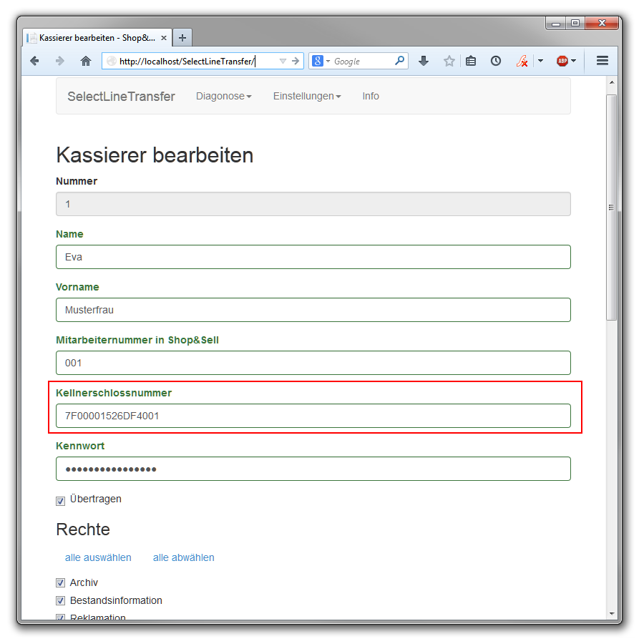Open the Info menu item
The width and height of the screenshot is (644, 644).
[371, 96]
